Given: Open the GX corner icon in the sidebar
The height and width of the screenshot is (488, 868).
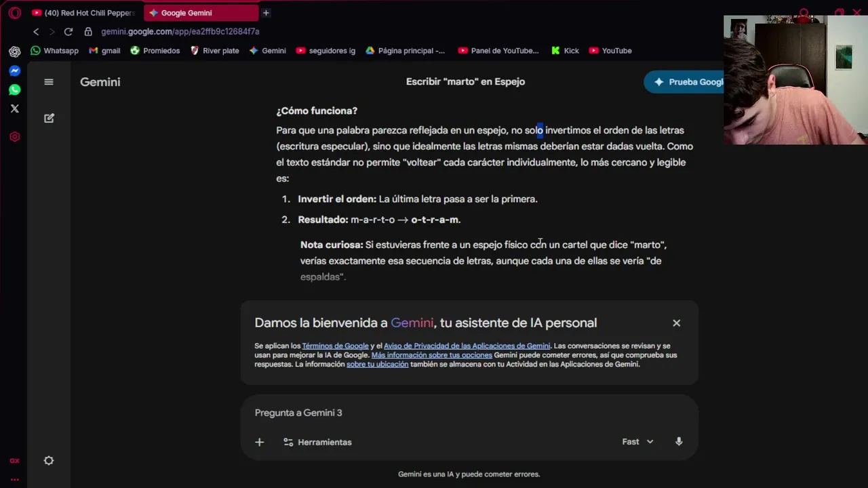Looking at the screenshot, I should pos(14,461).
